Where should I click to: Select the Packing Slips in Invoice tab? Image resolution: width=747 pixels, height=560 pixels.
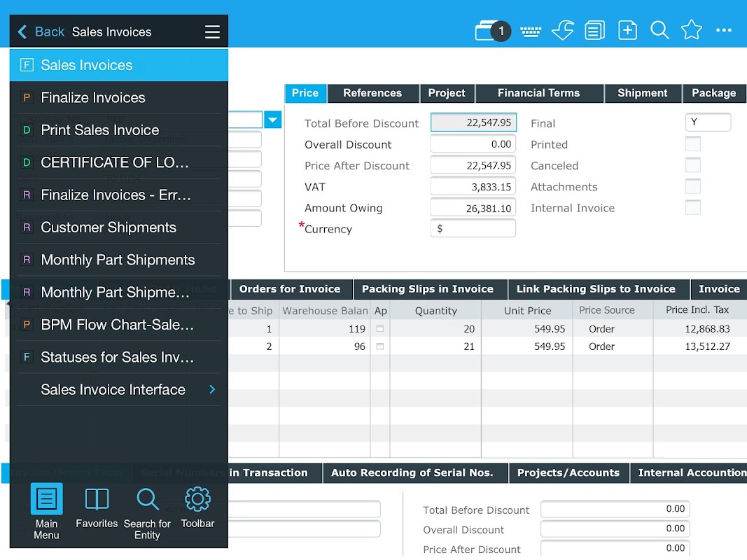(x=427, y=289)
